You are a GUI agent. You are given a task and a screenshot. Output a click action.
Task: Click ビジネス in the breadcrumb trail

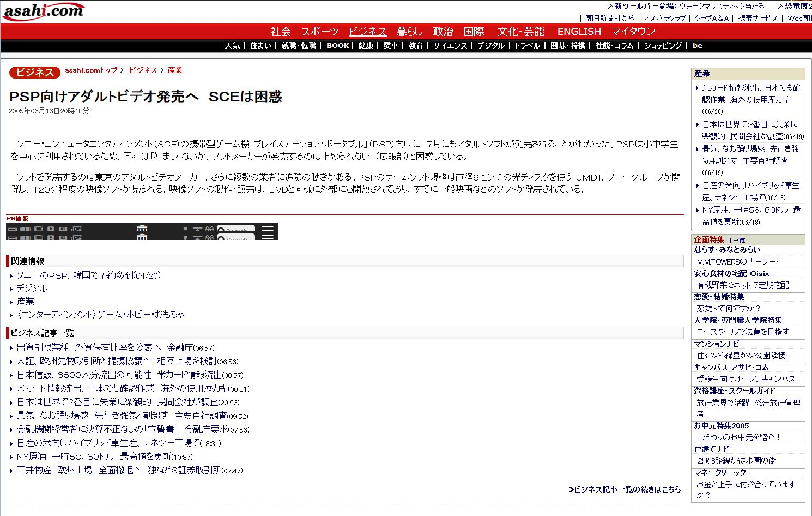(143, 70)
